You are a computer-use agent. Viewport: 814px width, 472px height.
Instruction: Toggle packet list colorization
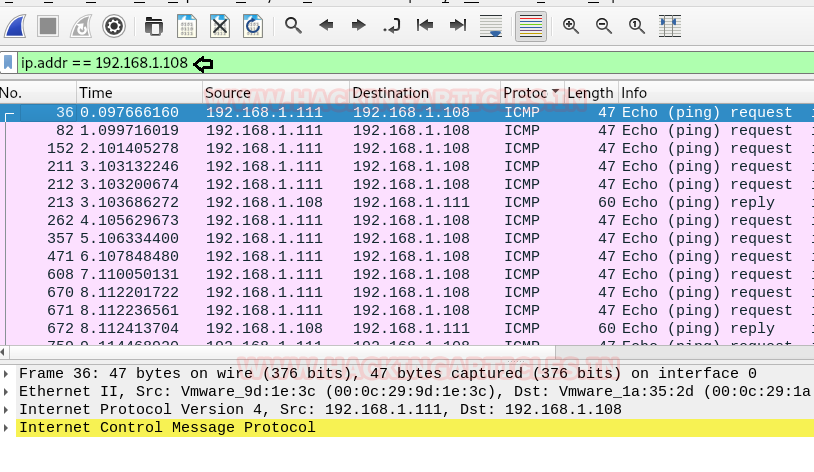(531, 25)
